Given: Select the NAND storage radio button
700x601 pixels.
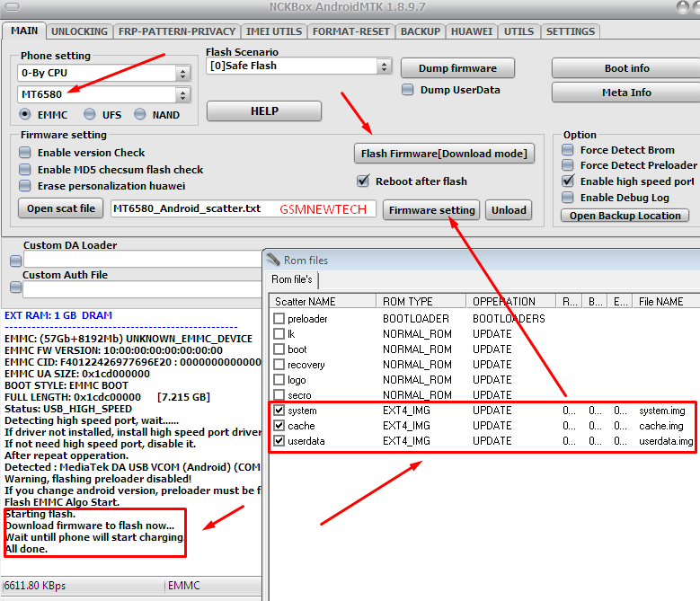Looking at the screenshot, I should pos(140,114).
